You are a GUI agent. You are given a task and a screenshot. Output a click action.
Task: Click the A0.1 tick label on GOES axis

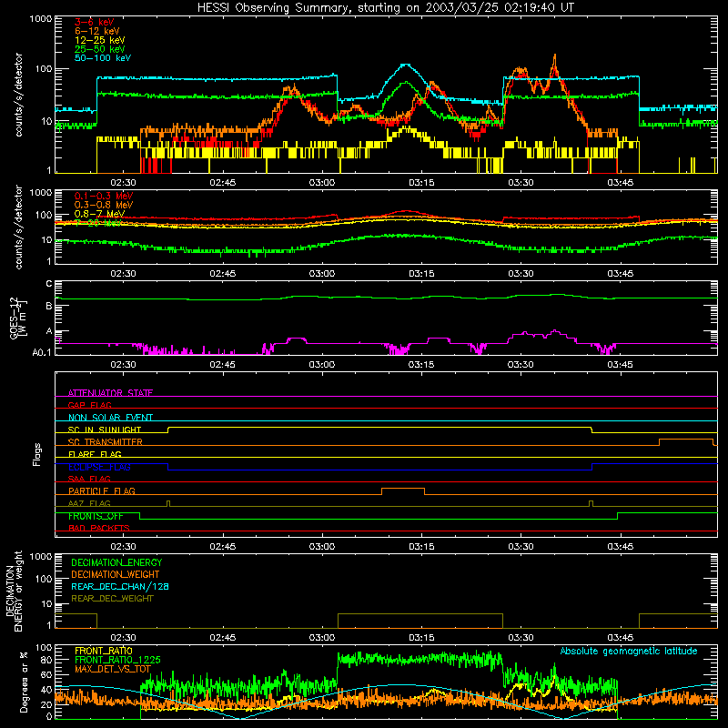tap(42, 352)
